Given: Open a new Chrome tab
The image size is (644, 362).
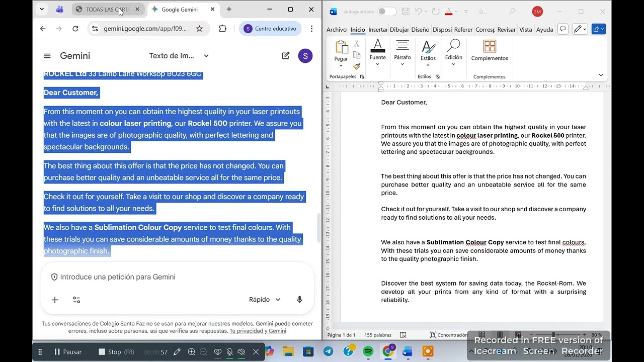Looking at the screenshot, I should (229, 9).
